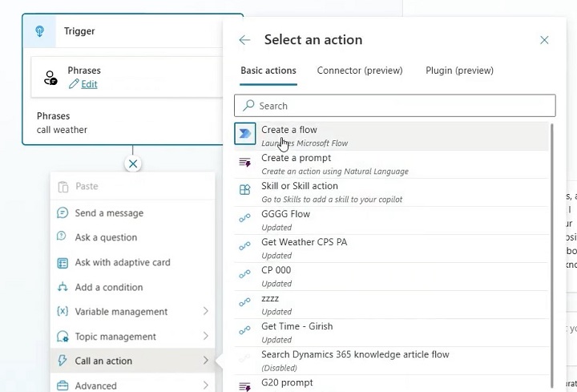Click the action list vertical scrollbar
This screenshot has width=577, height=392.
pyautogui.click(x=552, y=240)
